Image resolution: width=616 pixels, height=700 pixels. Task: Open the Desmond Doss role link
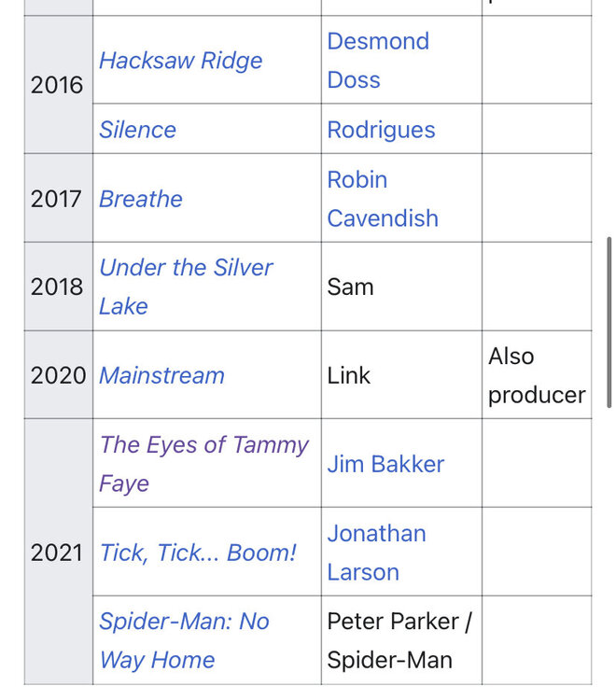(378, 61)
